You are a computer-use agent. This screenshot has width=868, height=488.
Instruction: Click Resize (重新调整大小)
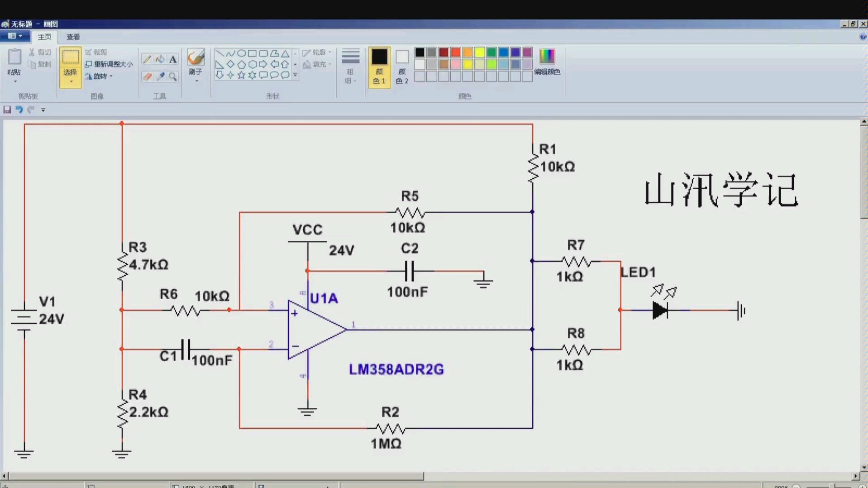(x=109, y=64)
